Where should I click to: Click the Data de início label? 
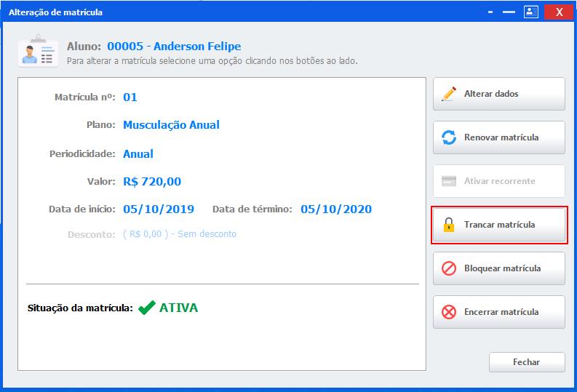coord(81,209)
